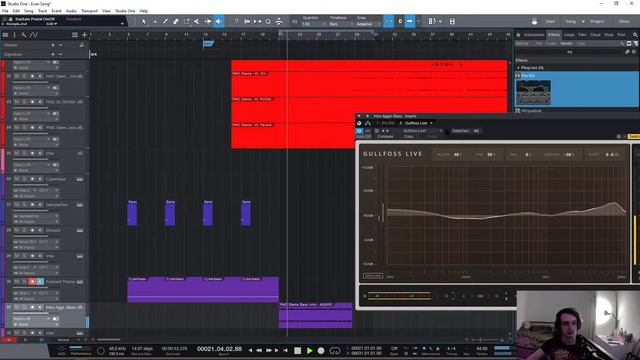640x360 pixels.
Task: Select the Paint tool in the toolbar
Action: coord(187,21)
